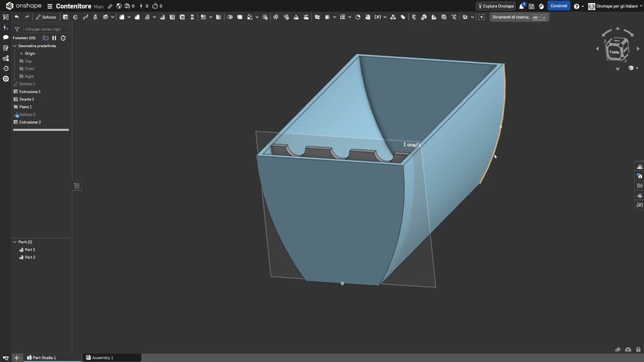Image resolution: width=644 pixels, height=362 pixels.
Task: Select the Chamfer tool icon
Action: coord(137,17)
